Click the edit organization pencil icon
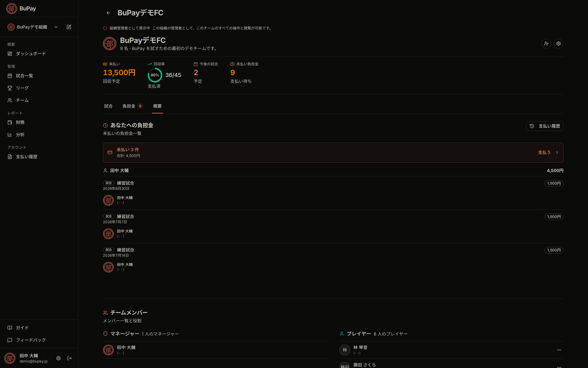588x368 pixels. coord(69,27)
